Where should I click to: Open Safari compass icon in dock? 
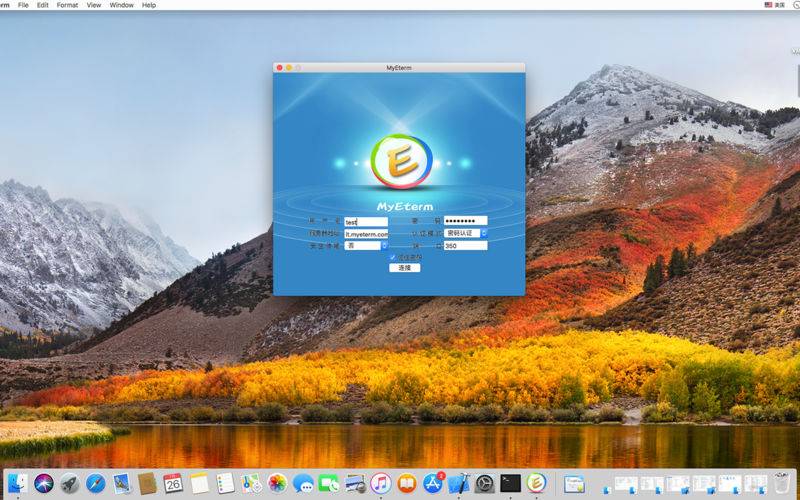[95, 483]
